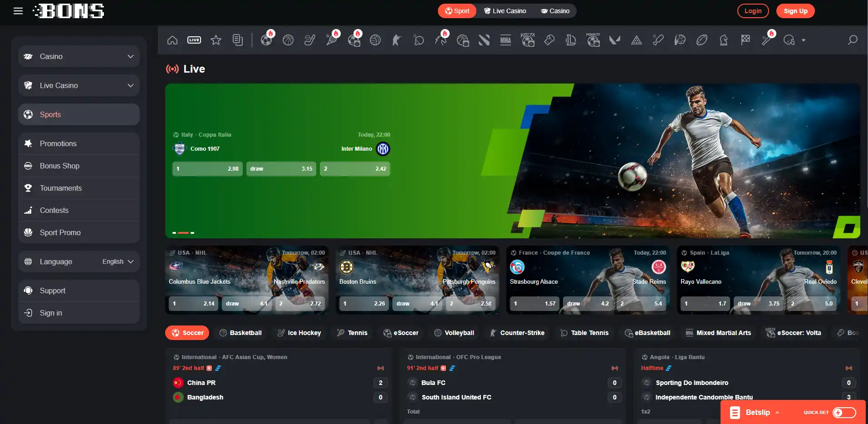Switch to the Sport tab in the header

[457, 11]
